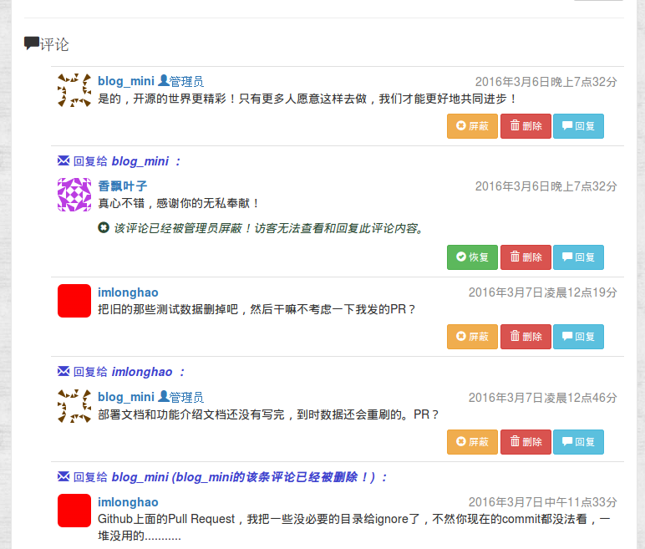Open imlonghao link on 11点33分 comment
This screenshot has height=549, width=645.
(128, 502)
